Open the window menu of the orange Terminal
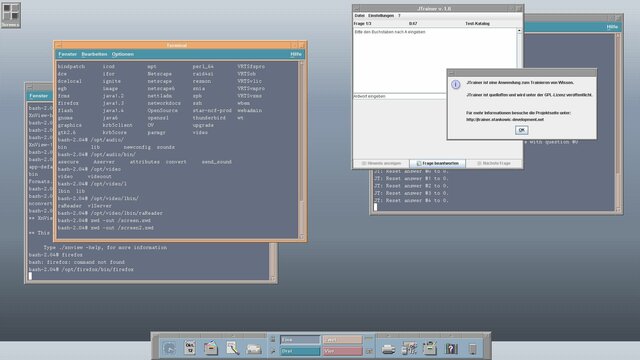640x360 pixels. 58,45
